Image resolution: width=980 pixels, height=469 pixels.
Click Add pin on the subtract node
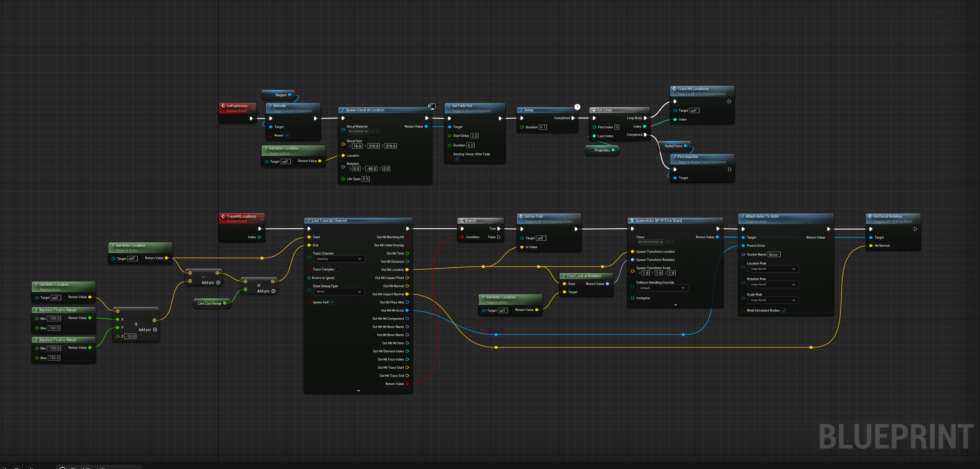(211, 283)
